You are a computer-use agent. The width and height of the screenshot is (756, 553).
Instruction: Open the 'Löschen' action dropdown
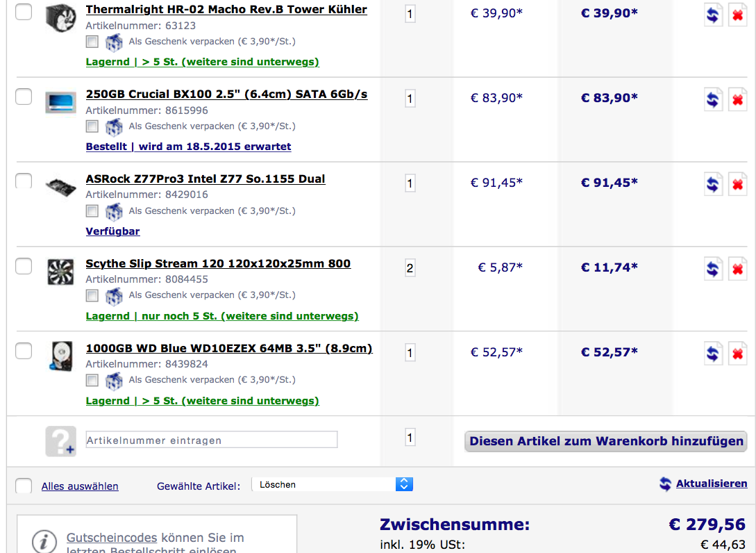pyautogui.click(x=333, y=485)
